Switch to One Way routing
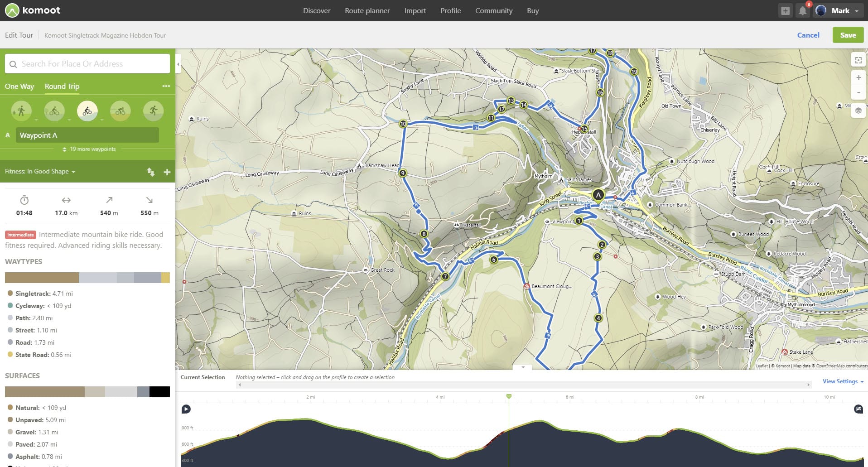This screenshot has width=868, height=467. pyautogui.click(x=19, y=86)
